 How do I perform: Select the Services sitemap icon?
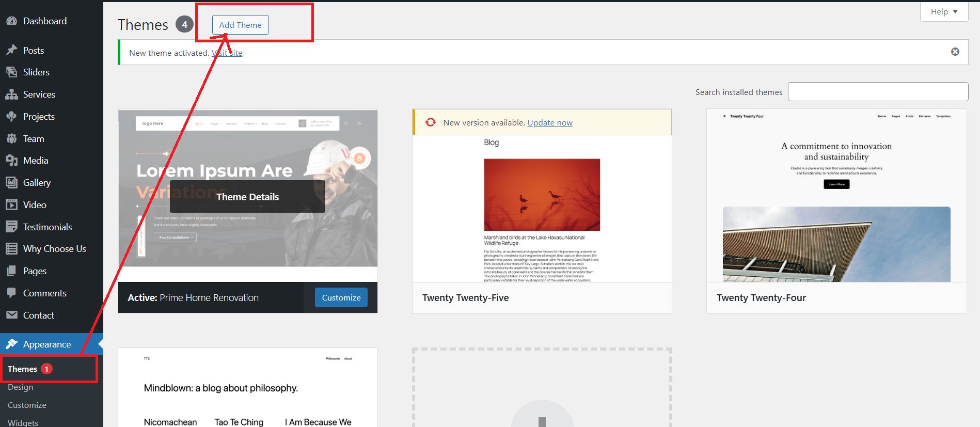[11, 94]
